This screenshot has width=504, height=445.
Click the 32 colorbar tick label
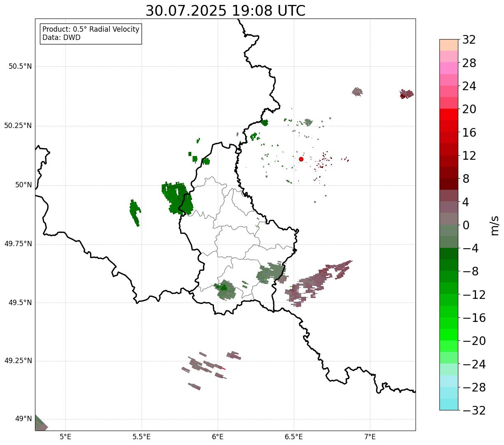pos(469,40)
